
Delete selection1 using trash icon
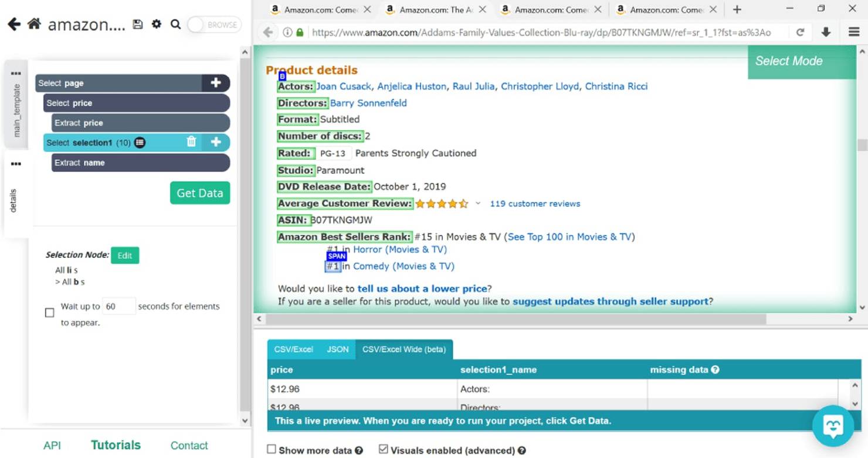coord(191,142)
